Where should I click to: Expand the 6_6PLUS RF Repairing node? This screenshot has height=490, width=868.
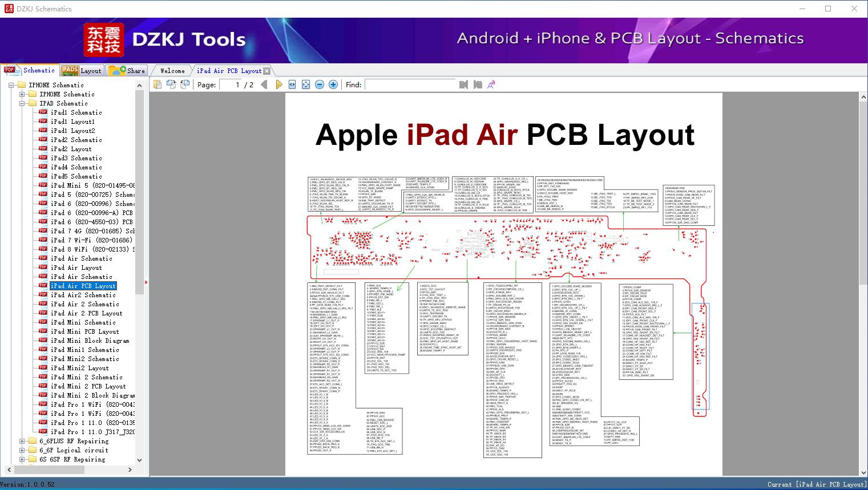coord(22,440)
